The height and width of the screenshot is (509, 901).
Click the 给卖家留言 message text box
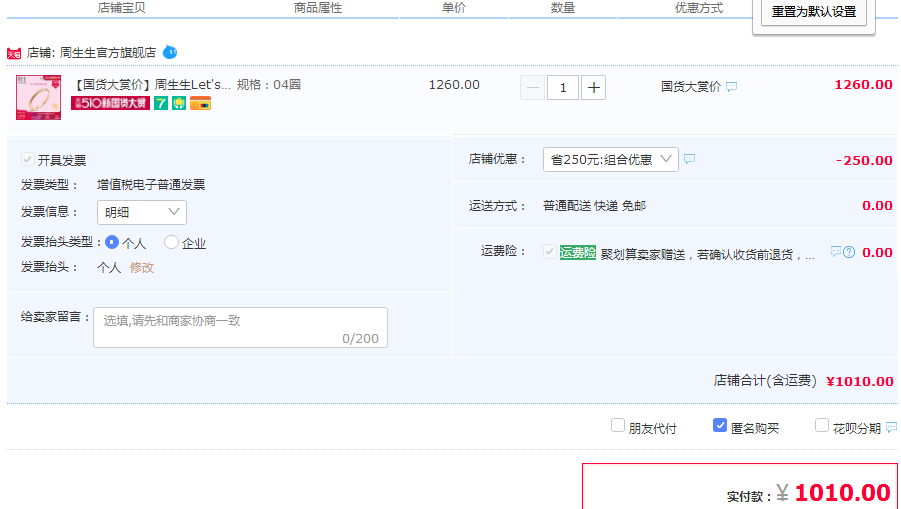(x=240, y=327)
